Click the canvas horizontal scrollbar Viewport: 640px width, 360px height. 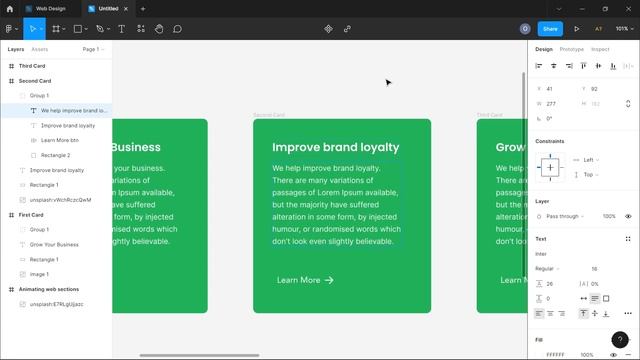199,355
